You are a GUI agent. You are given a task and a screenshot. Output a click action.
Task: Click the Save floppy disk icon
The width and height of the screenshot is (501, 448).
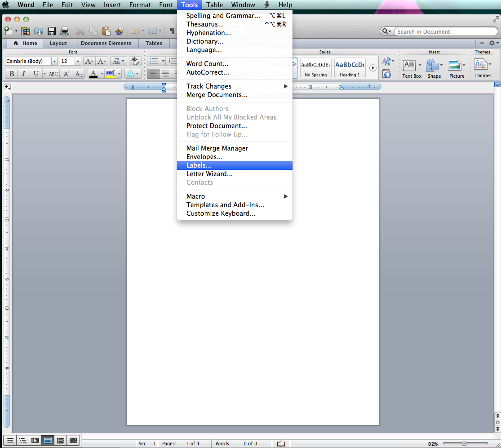click(x=51, y=31)
